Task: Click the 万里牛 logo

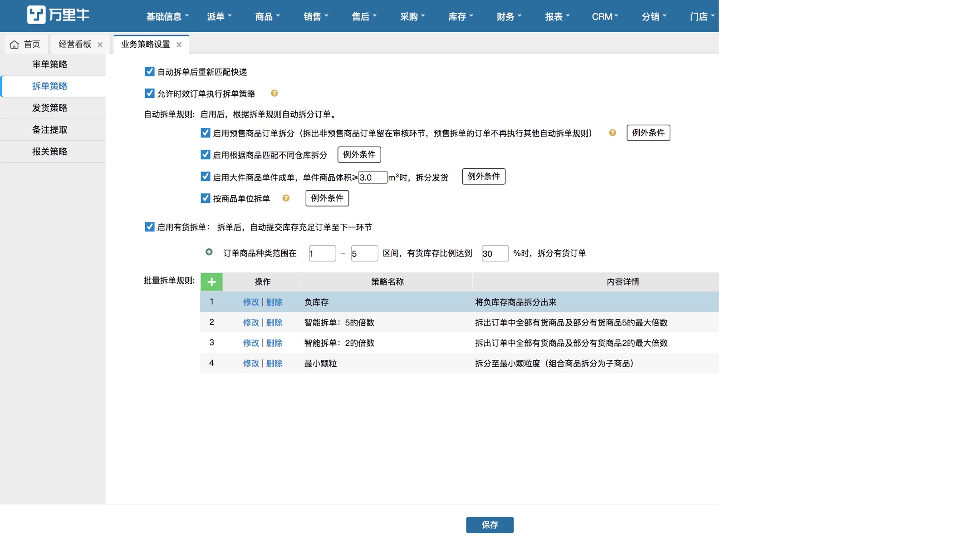Action: click(x=58, y=15)
